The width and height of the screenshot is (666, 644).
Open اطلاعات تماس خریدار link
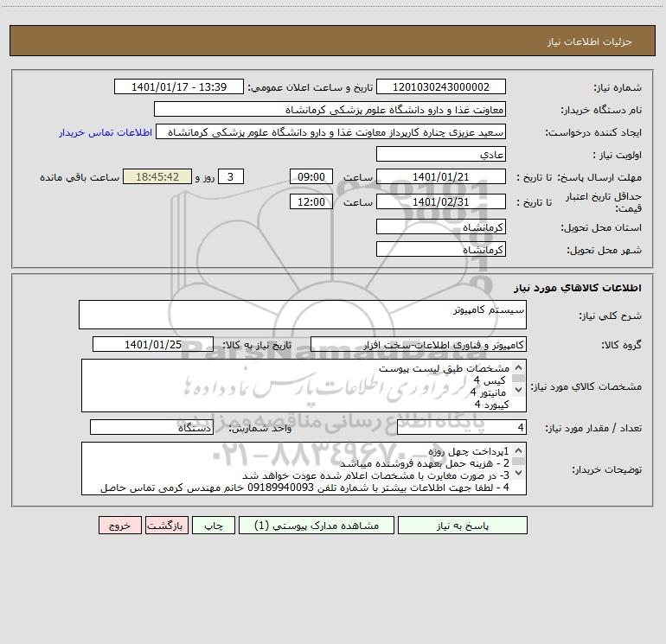(106, 132)
